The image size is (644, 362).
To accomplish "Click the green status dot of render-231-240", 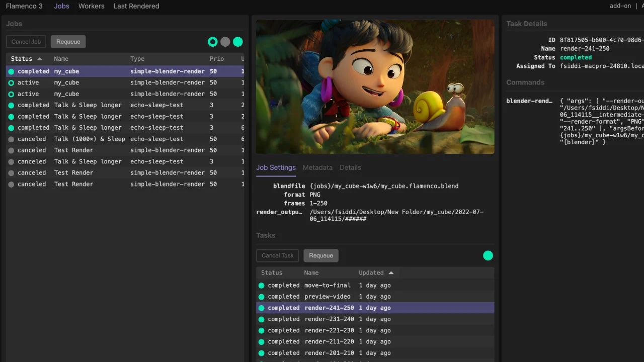I will 261,319.
